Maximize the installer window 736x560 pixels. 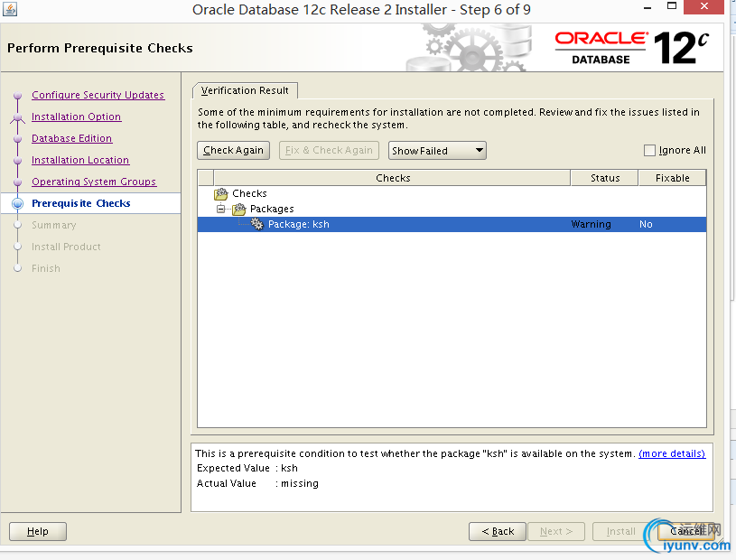(672, 6)
